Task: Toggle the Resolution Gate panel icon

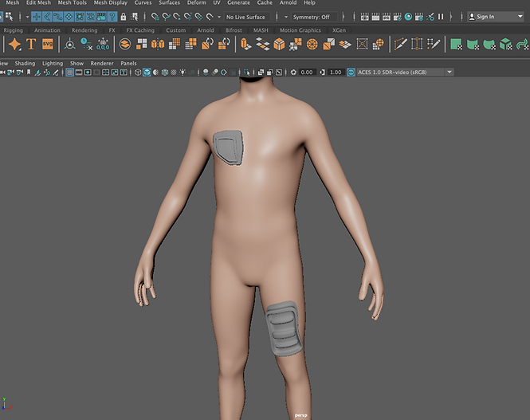Action: tap(88, 72)
